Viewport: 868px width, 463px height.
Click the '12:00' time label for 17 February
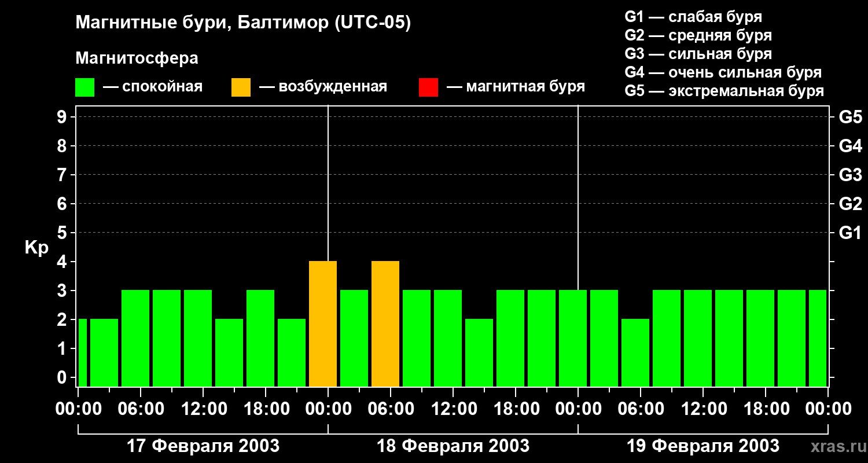click(203, 409)
